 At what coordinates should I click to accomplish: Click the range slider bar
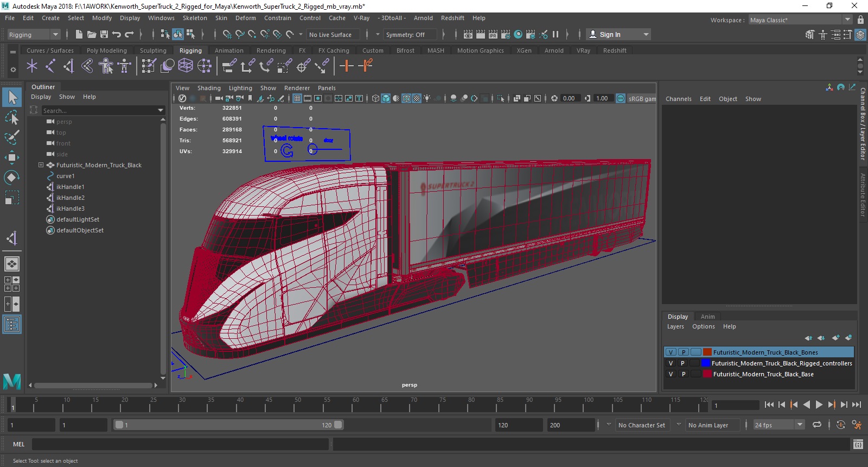[228, 425]
